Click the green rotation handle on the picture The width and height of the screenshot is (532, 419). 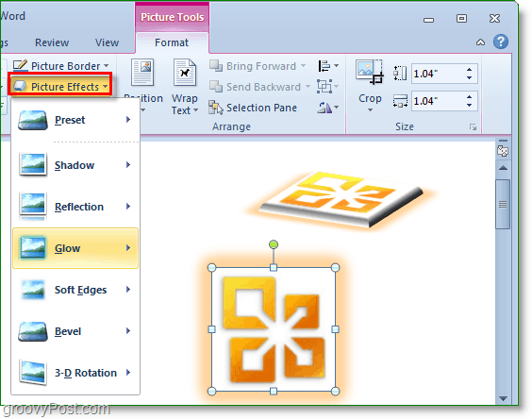click(x=274, y=244)
